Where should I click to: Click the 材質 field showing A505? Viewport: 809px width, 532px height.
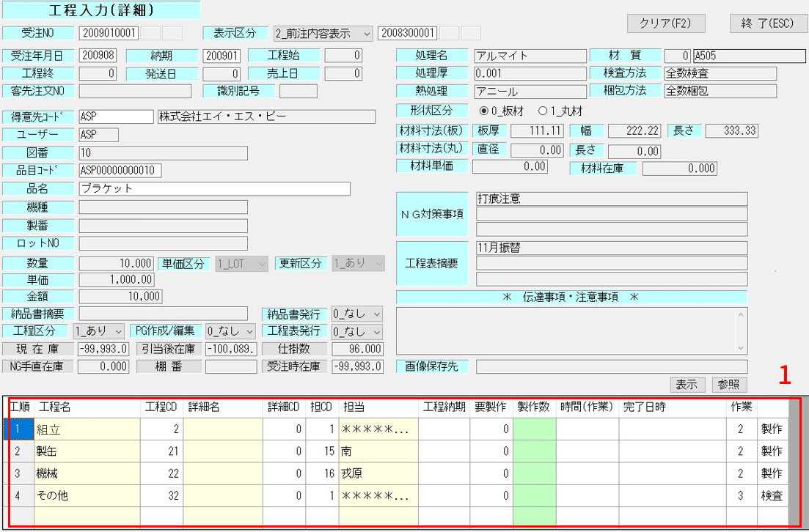pyautogui.click(x=749, y=56)
